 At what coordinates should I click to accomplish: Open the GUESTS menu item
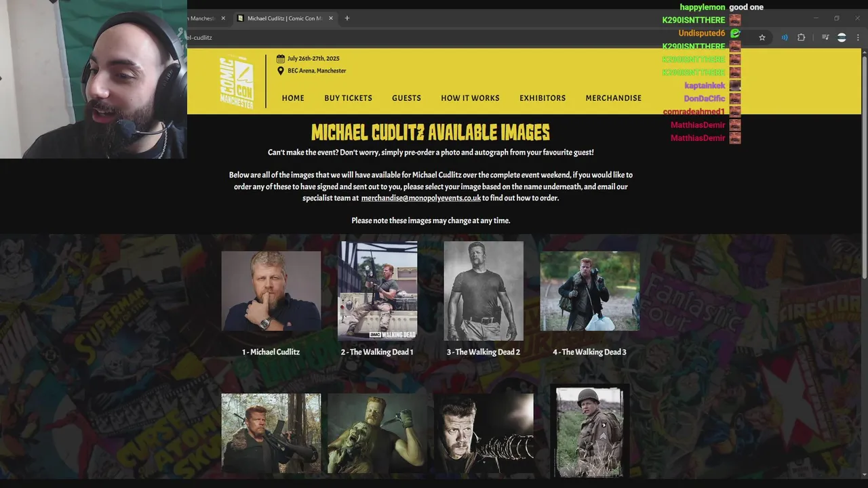click(406, 98)
